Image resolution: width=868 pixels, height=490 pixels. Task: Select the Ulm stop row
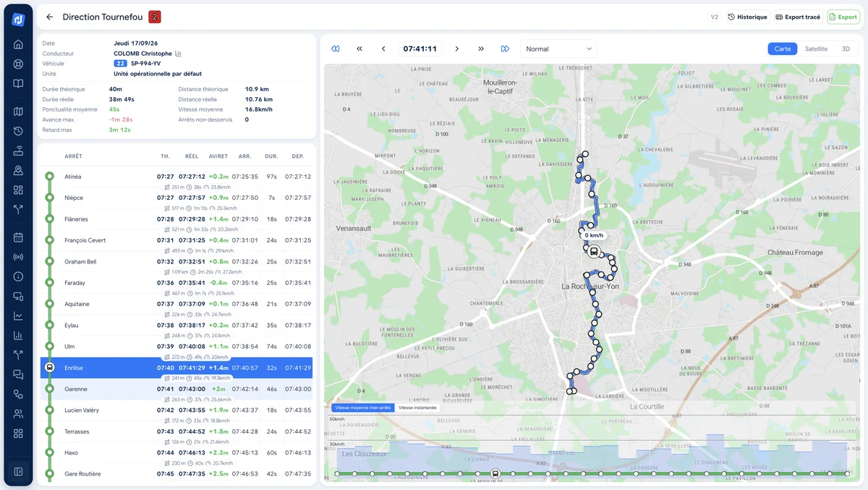[176, 347]
